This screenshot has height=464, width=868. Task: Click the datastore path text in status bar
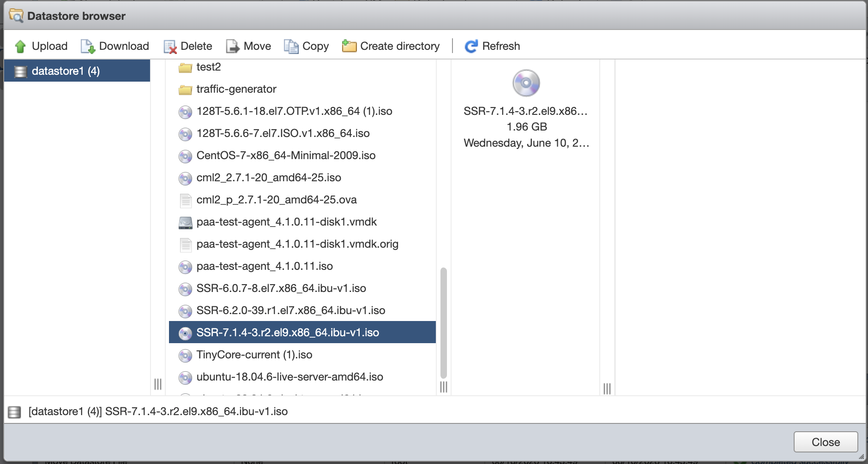click(158, 411)
